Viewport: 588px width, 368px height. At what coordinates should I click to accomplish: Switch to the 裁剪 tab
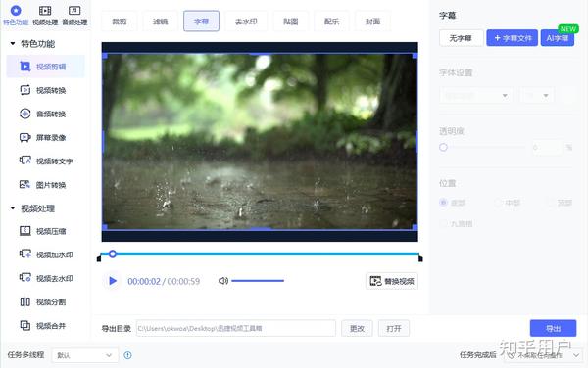pyautogui.click(x=120, y=22)
